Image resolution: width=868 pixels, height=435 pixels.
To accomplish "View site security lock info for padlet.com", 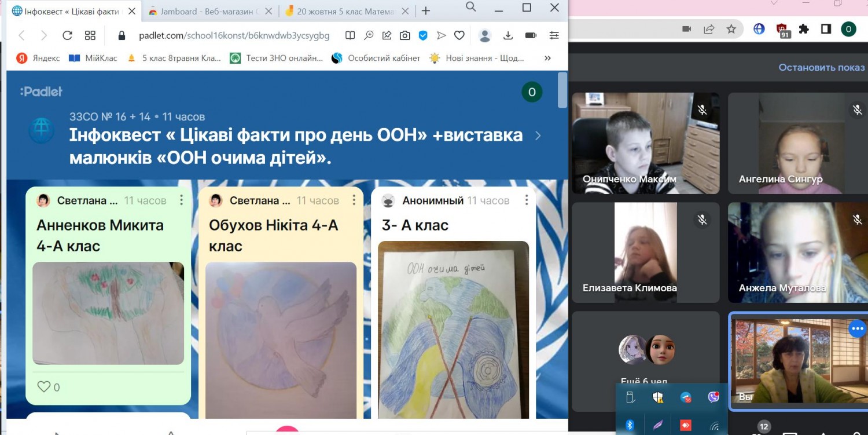I will pos(122,35).
